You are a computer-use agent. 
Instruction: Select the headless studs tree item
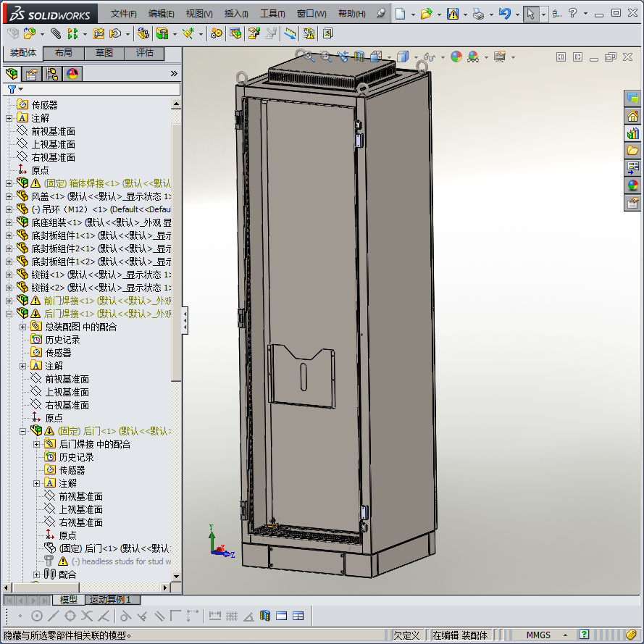pos(121,561)
